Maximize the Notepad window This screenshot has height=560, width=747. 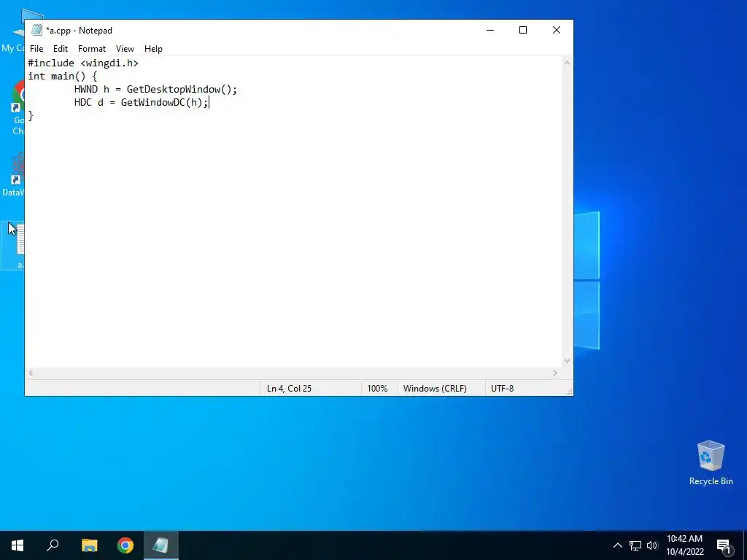pos(523,30)
